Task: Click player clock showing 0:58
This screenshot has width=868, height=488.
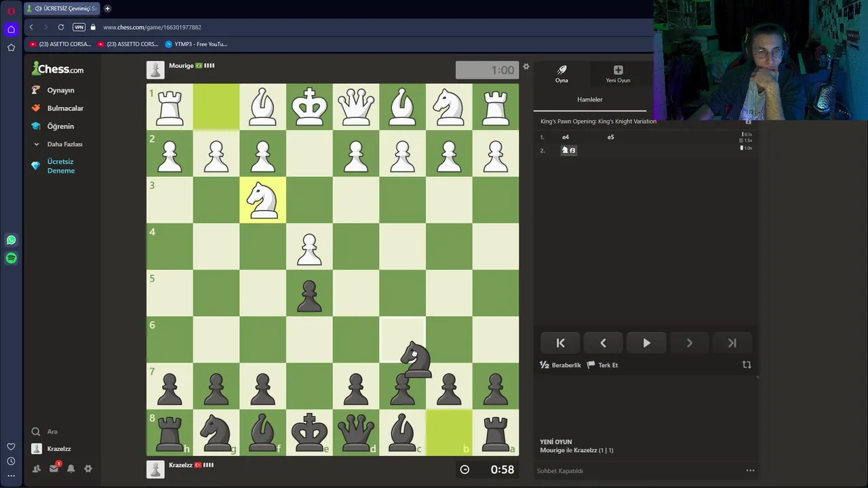Action: [x=487, y=469]
